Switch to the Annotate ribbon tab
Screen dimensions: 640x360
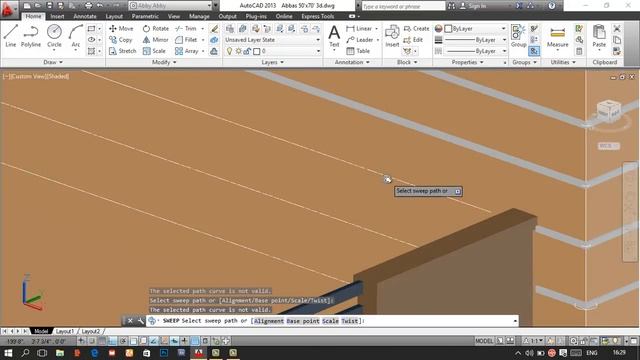coord(85,16)
